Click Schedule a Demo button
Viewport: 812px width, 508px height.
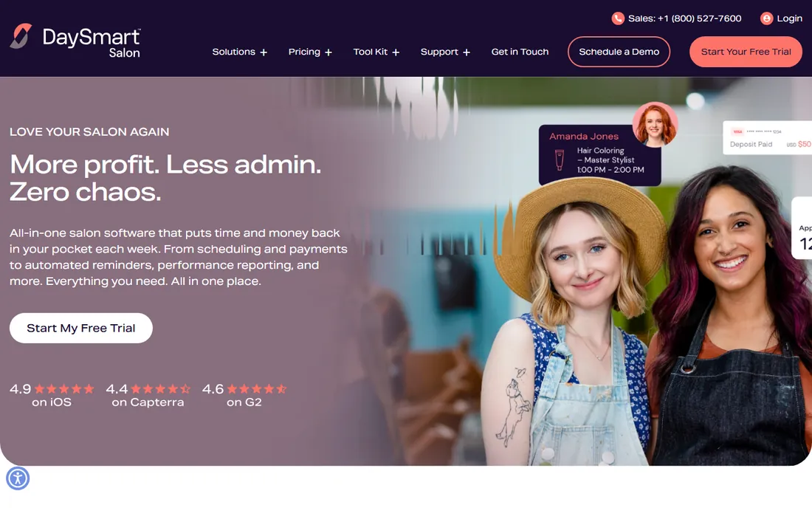[x=619, y=52]
